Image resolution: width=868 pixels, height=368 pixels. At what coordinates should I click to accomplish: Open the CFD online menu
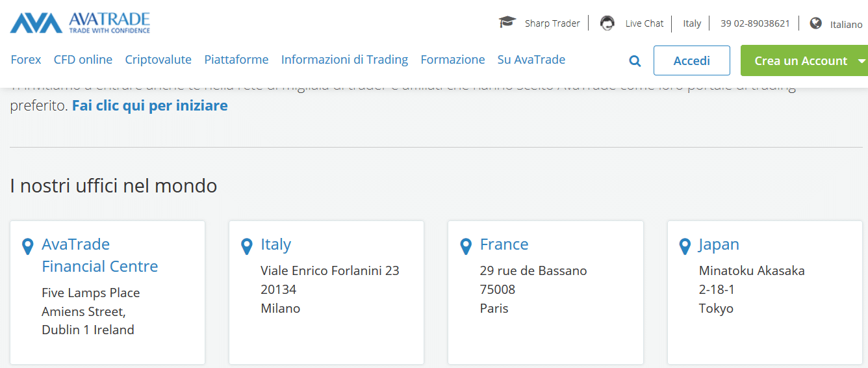click(83, 60)
